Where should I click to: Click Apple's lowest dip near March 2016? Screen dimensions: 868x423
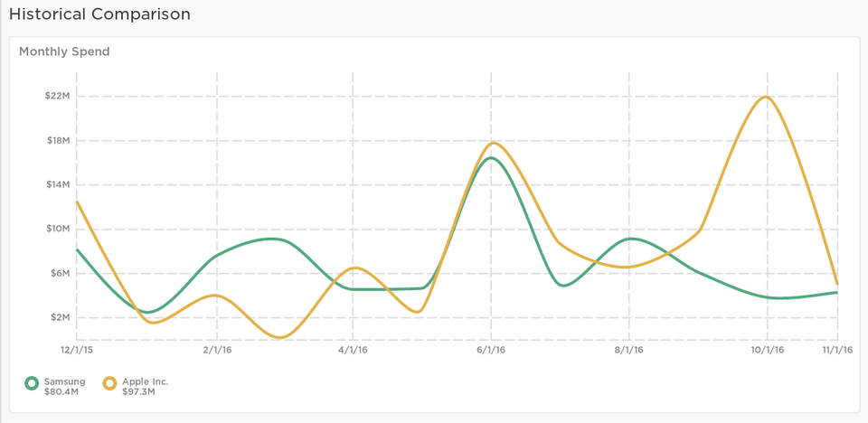[x=279, y=338]
